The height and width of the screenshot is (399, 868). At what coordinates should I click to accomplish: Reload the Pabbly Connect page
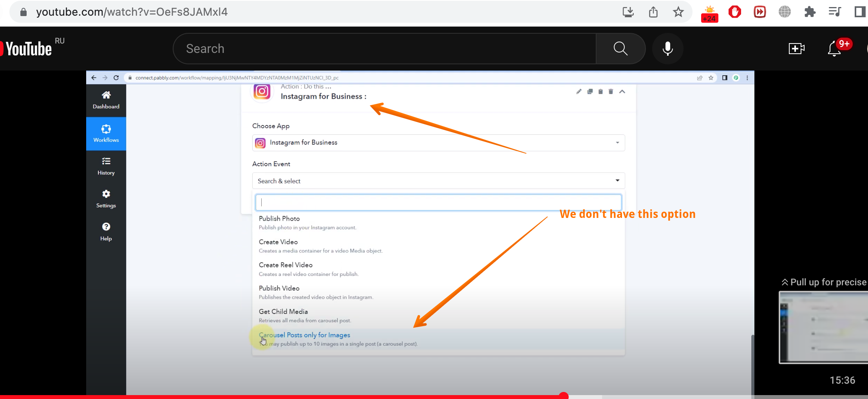coord(116,78)
